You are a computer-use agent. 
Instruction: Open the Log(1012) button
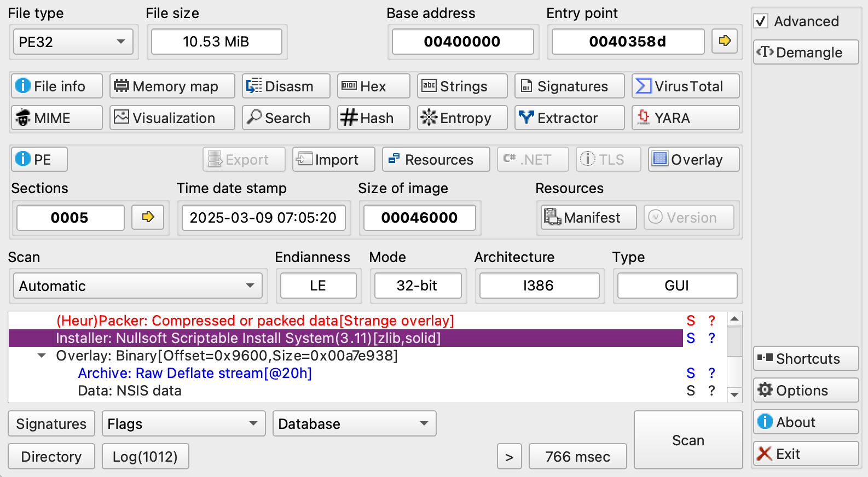tap(145, 457)
